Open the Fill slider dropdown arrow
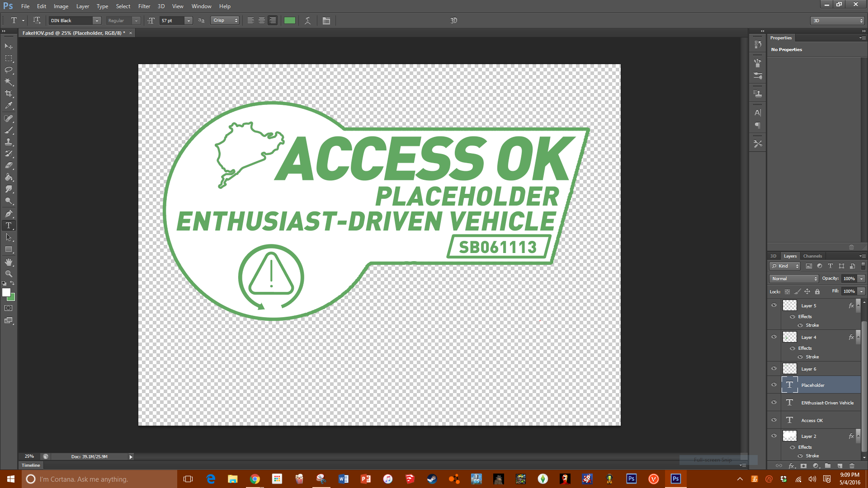 pyautogui.click(x=862, y=291)
